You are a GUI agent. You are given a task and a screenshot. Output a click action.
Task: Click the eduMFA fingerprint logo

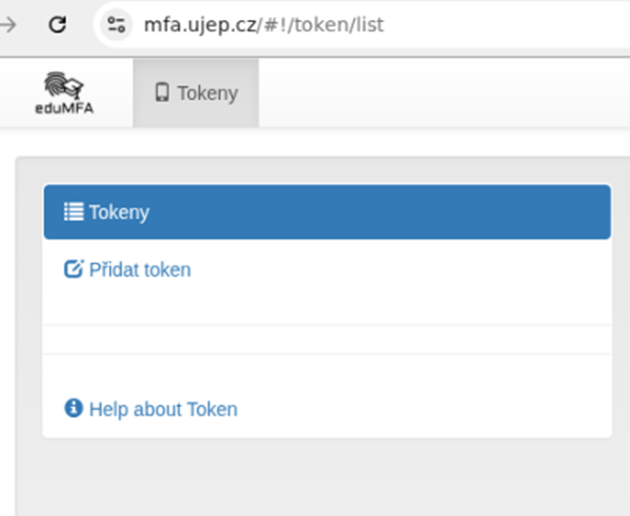coord(64,85)
